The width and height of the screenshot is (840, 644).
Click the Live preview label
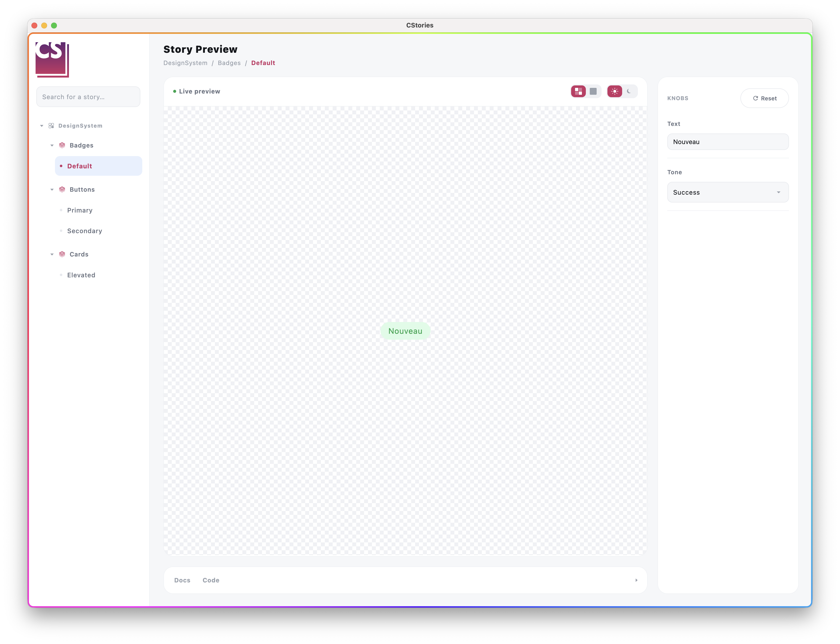tap(199, 91)
